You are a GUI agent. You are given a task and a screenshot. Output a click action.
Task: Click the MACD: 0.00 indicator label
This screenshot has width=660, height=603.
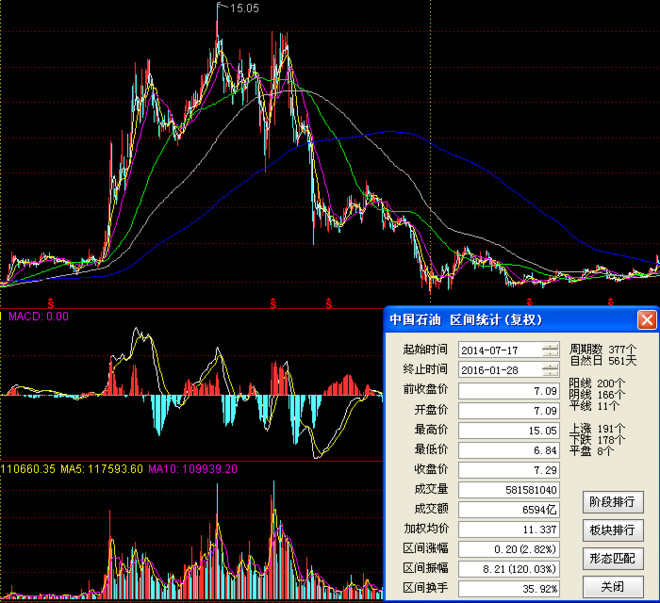pos(38,316)
